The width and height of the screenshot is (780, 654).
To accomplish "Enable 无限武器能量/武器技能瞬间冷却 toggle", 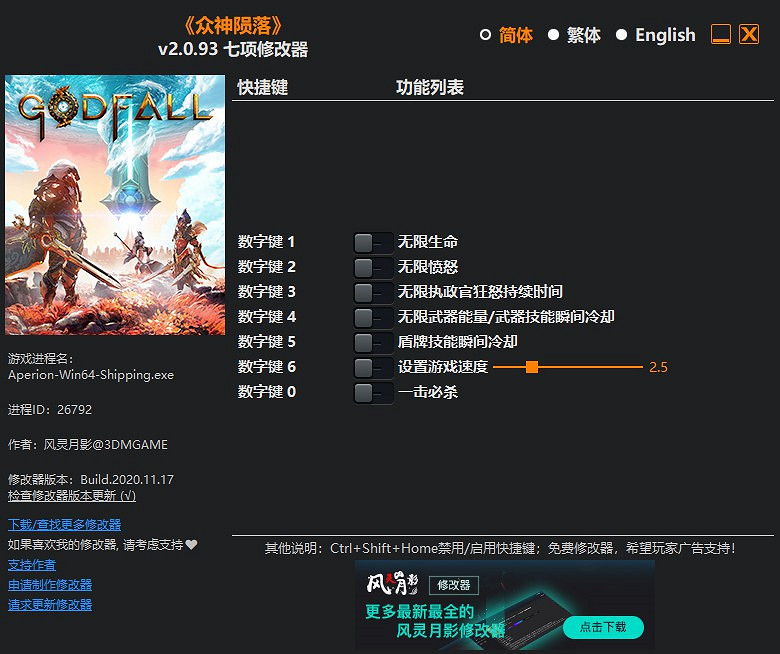I will (x=373, y=317).
